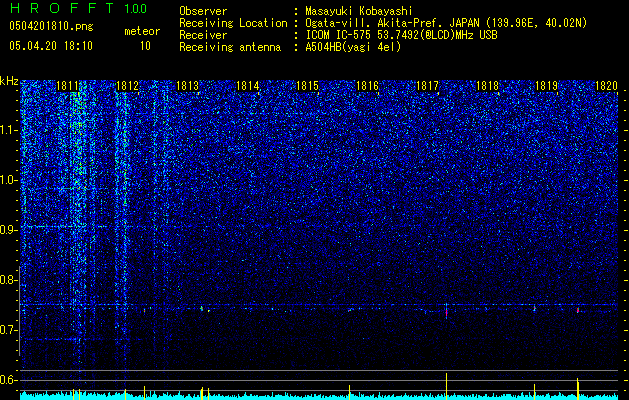Click the HROFFT program title

(62, 8)
